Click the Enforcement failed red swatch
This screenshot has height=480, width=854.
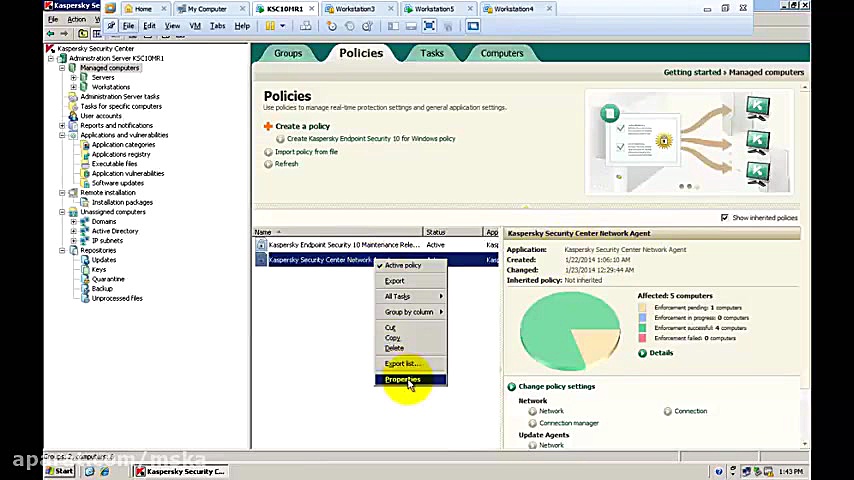click(x=642, y=338)
